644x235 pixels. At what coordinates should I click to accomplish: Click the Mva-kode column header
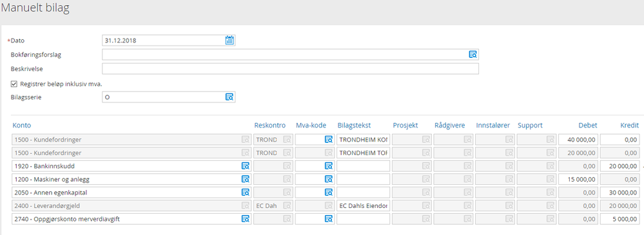311,125
